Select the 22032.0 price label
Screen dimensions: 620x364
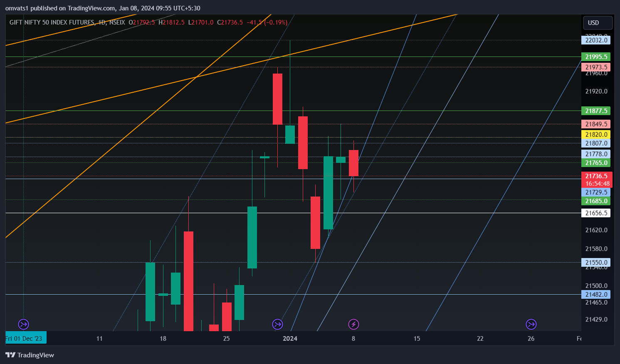click(x=596, y=40)
